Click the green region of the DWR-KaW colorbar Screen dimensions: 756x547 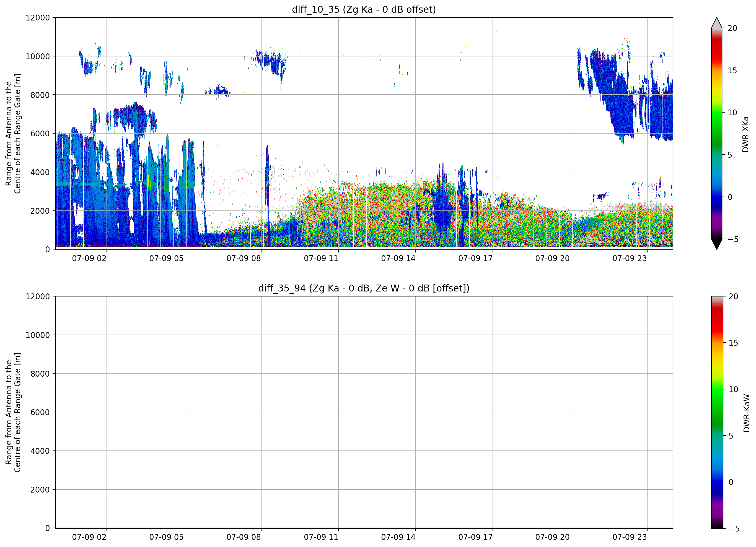point(717,400)
